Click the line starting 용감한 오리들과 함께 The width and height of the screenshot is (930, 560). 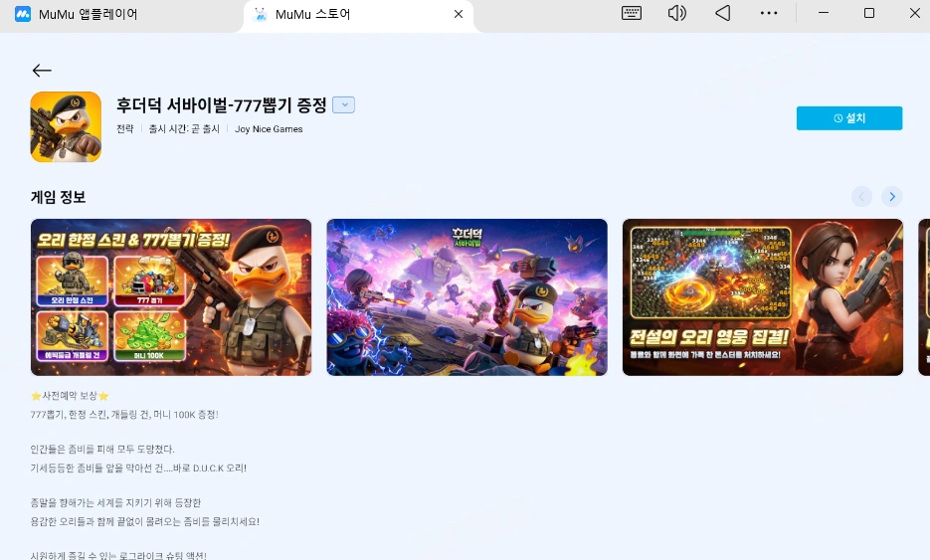[x=144, y=522]
